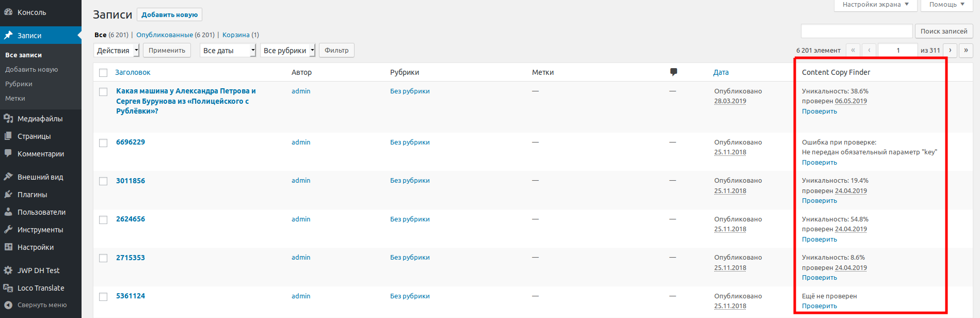Screen dimensions: 980x318
Task: Open the Все рубрики category dropdown
Action: click(288, 50)
